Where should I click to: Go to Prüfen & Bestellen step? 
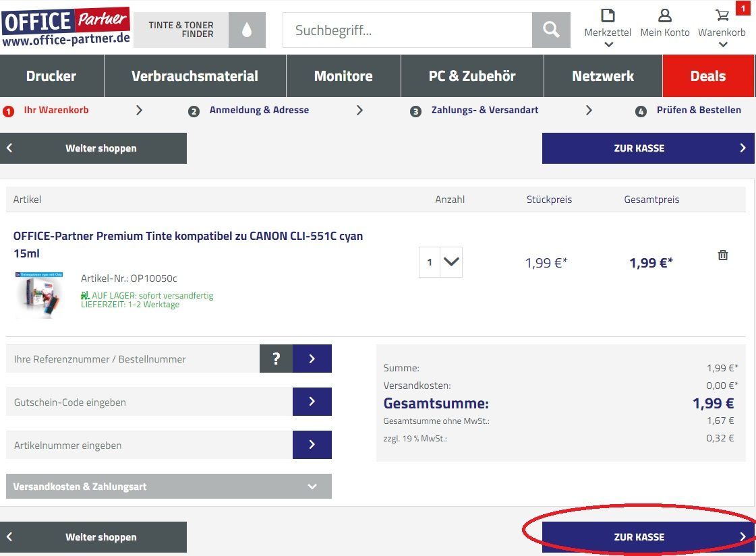point(699,110)
